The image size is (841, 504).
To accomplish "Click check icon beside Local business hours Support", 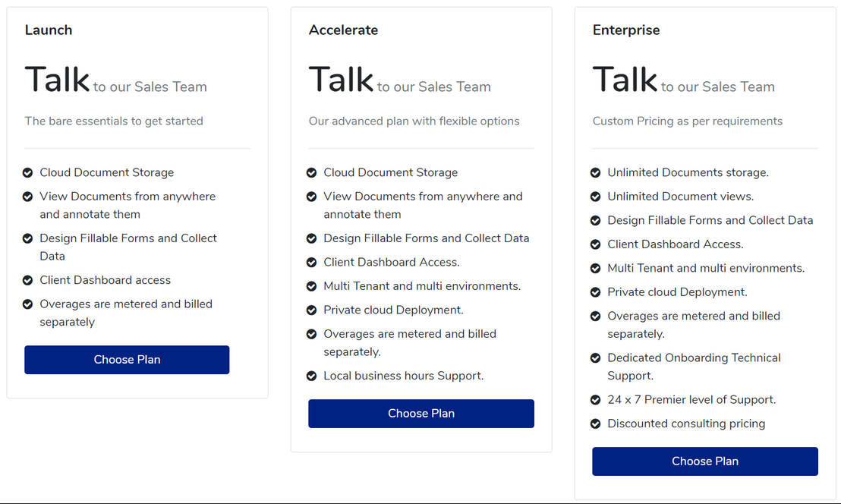I will (x=311, y=376).
